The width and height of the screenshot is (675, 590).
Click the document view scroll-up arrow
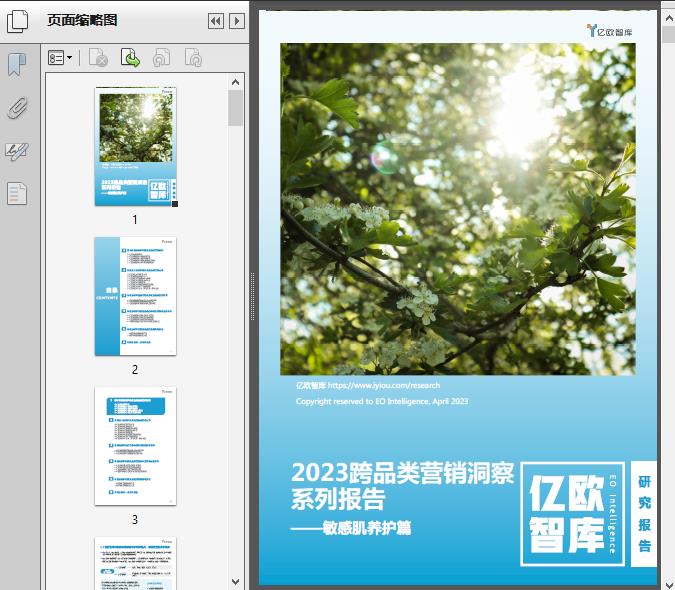669,19
